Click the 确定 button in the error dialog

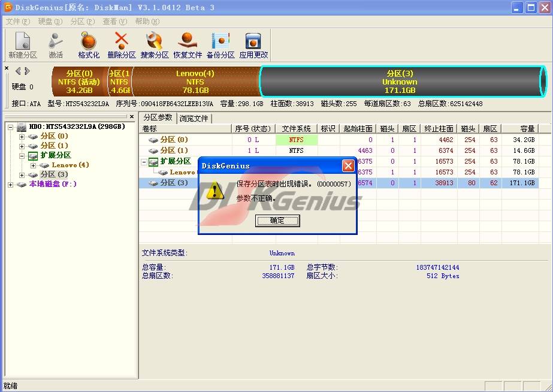(x=277, y=221)
